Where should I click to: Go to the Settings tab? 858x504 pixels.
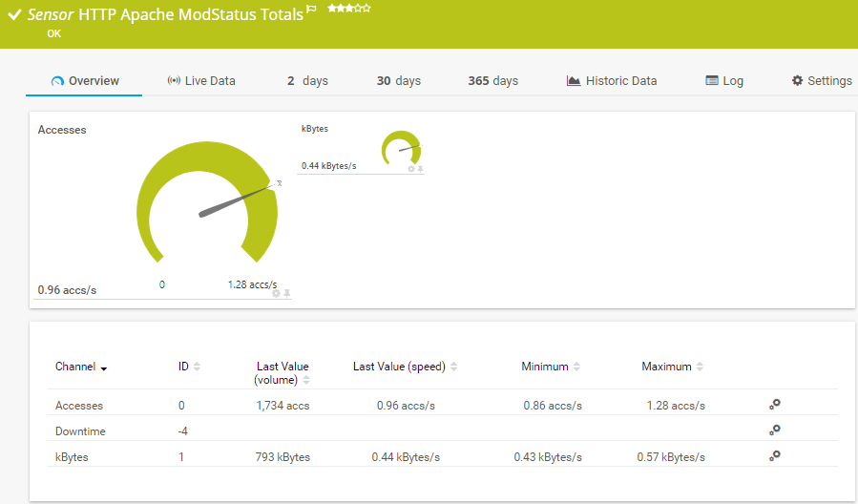pyautogui.click(x=821, y=81)
